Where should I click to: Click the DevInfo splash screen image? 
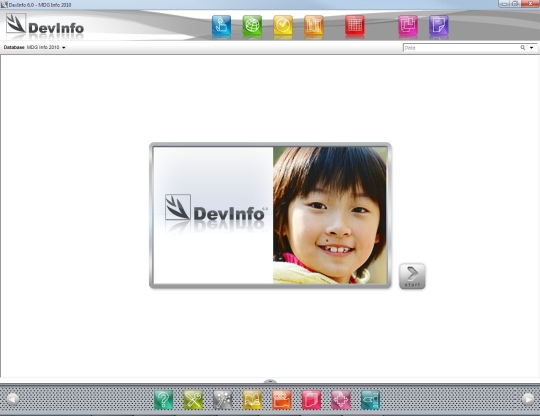(270, 215)
